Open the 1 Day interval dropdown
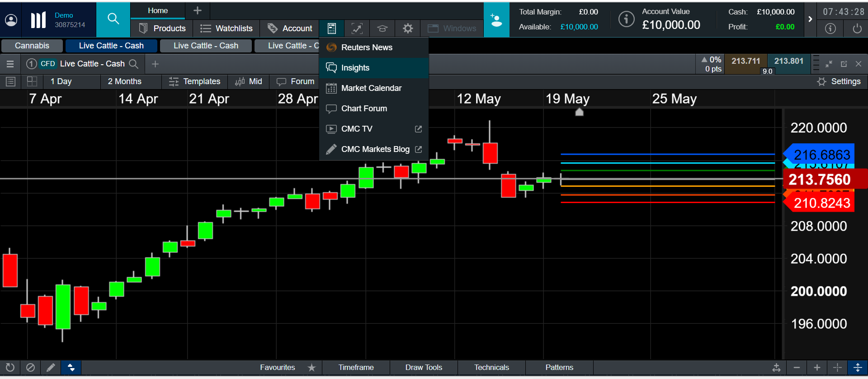This screenshot has width=868, height=379. click(x=72, y=81)
